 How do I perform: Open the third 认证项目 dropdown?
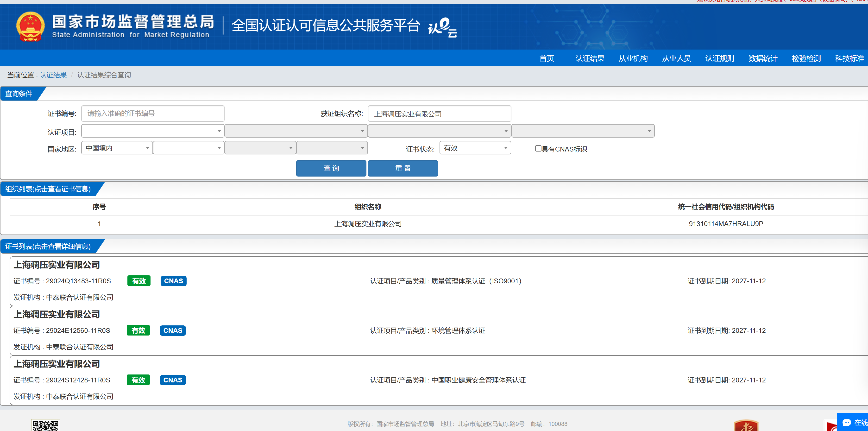click(439, 131)
